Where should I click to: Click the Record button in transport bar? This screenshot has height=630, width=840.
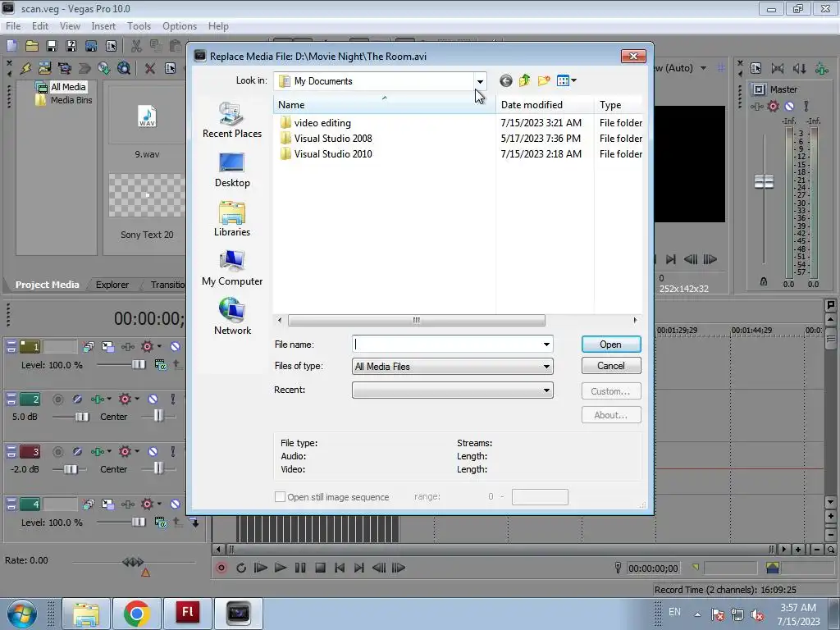[x=221, y=568]
